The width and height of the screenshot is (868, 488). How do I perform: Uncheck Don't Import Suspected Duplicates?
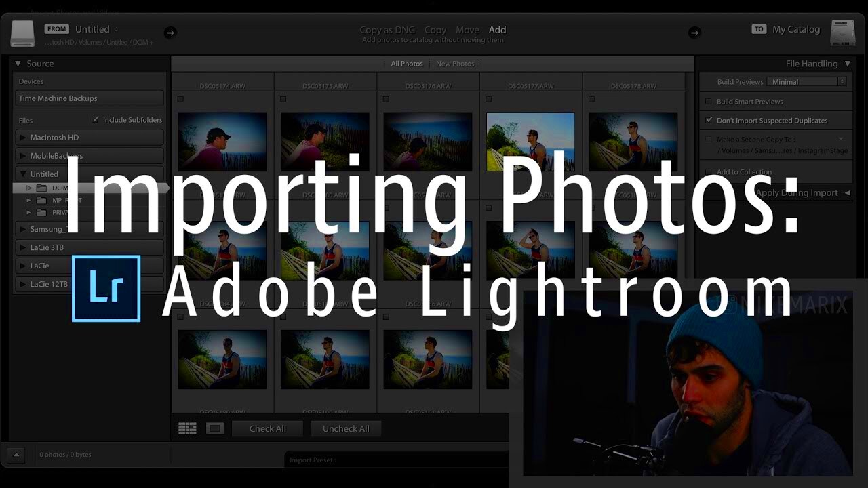[709, 121]
